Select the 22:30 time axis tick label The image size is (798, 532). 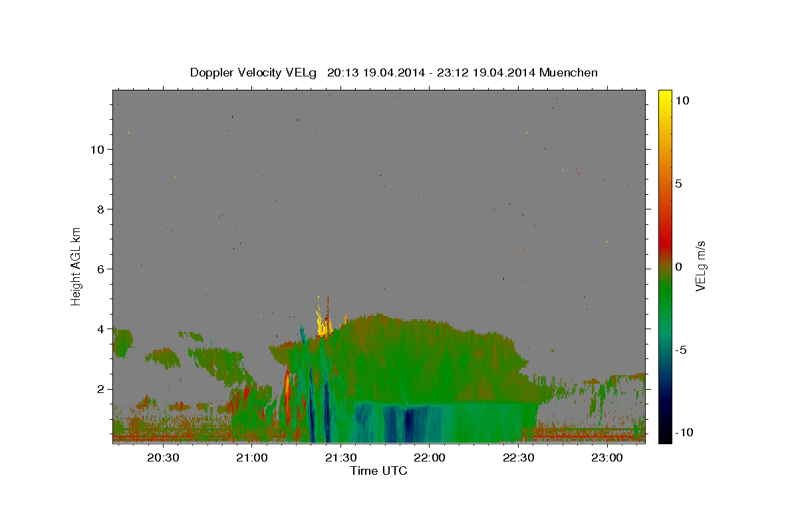pyautogui.click(x=518, y=458)
